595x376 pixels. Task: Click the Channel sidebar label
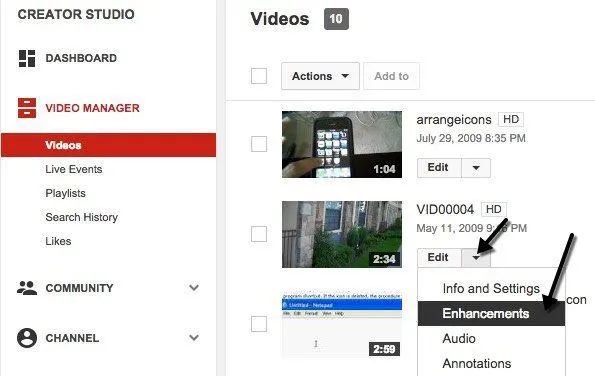72,338
